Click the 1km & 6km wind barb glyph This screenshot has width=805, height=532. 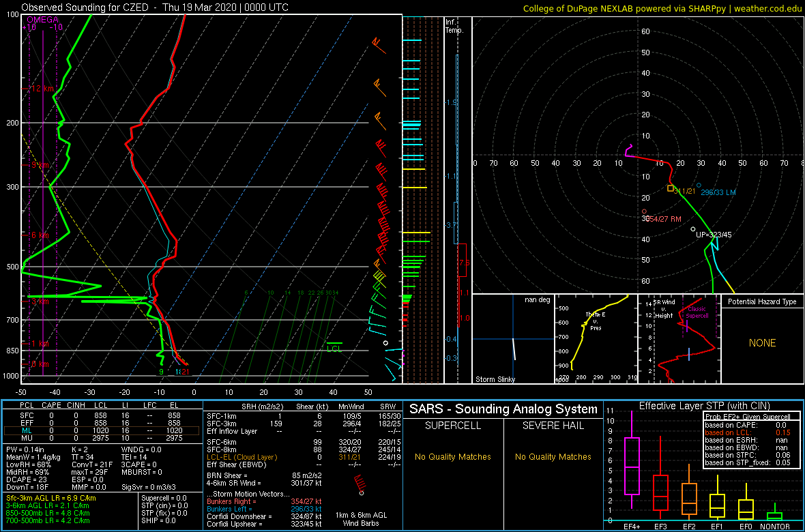(359, 484)
